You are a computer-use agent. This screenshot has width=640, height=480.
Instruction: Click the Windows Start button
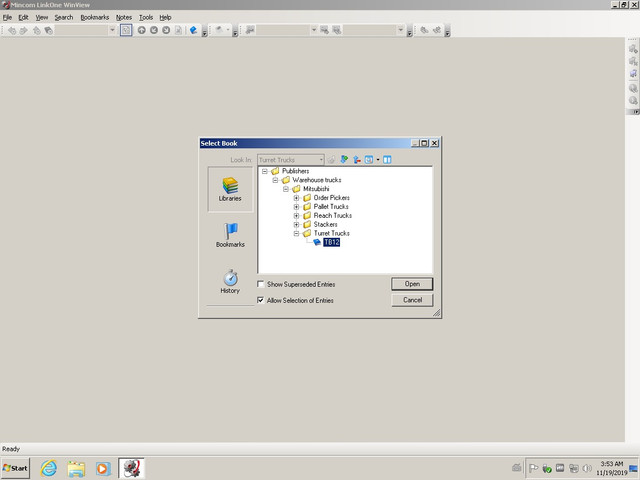click(x=16, y=468)
